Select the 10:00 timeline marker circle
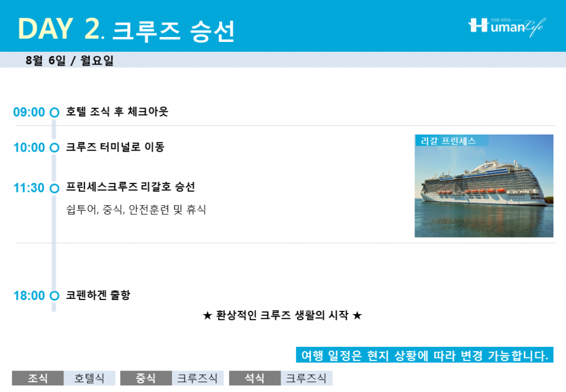The width and height of the screenshot is (566, 392). coord(54,148)
